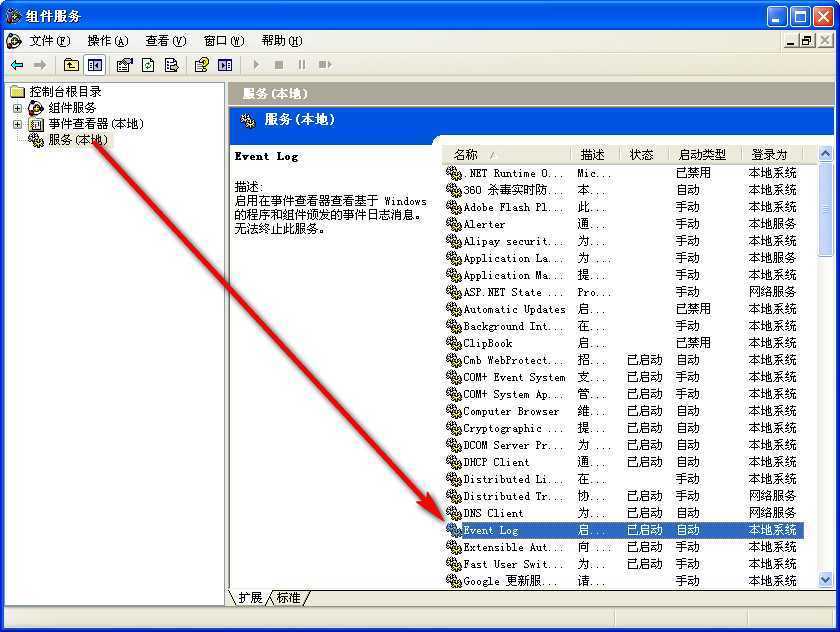Expand the 事件查看器 (本地) tree node
Image resolution: width=840 pixels, height=632 pixels.
tap(17, 124)
